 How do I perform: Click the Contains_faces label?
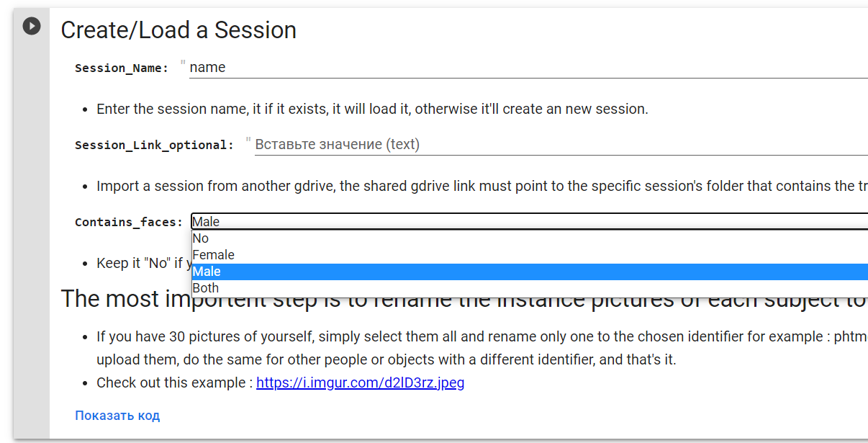129,223
